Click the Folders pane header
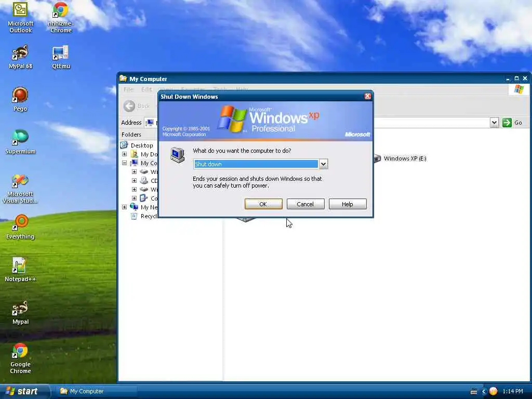The height and width of the screenshot is (399, 532). tap(131, 135)
